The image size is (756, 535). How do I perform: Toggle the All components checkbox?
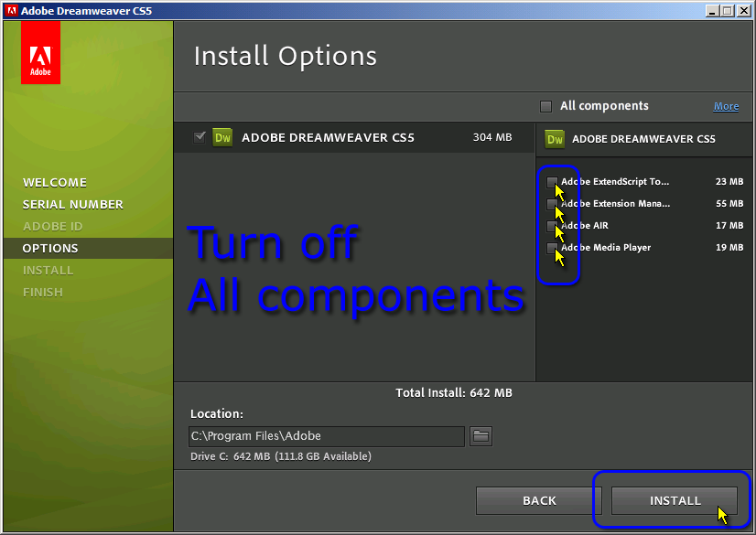545,106
